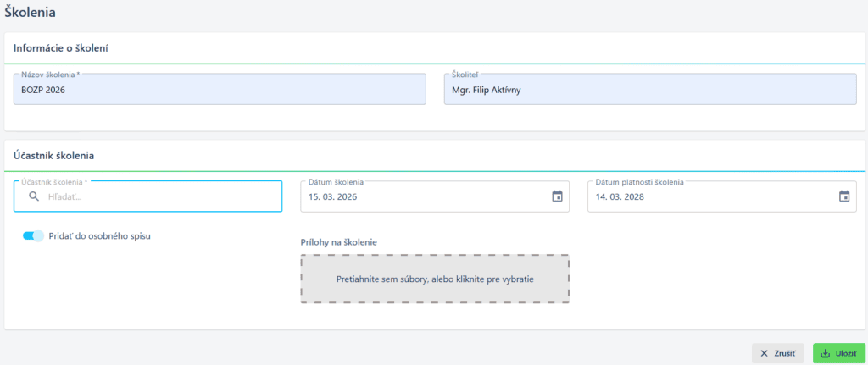Click the 'Pridať do osobného spisu' label text
Viewport: 868px width, 365px height.
[x=101, y=236]
